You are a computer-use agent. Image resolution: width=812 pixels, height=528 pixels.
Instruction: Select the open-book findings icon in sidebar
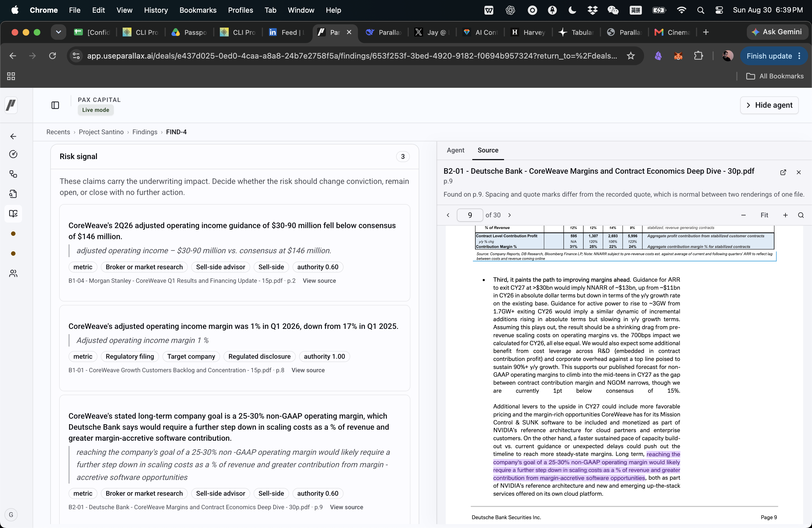[x=13, y=213]
